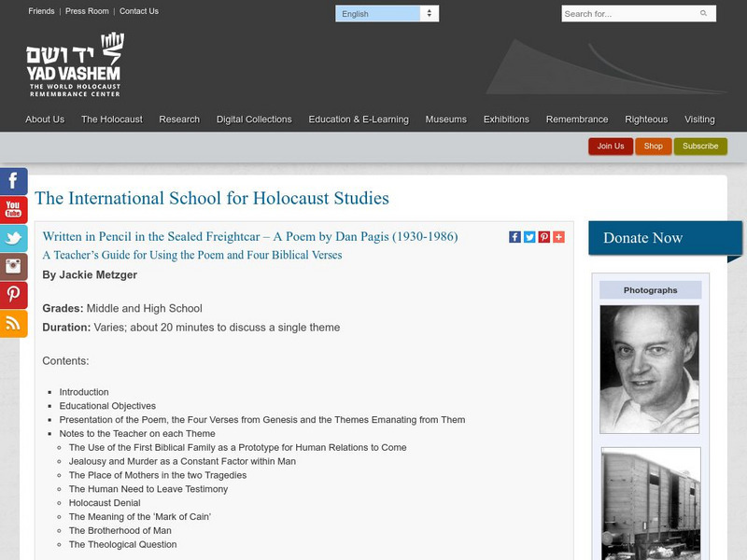
Task: Share article on Twitter small icon
Action: [x=529, y=237]
